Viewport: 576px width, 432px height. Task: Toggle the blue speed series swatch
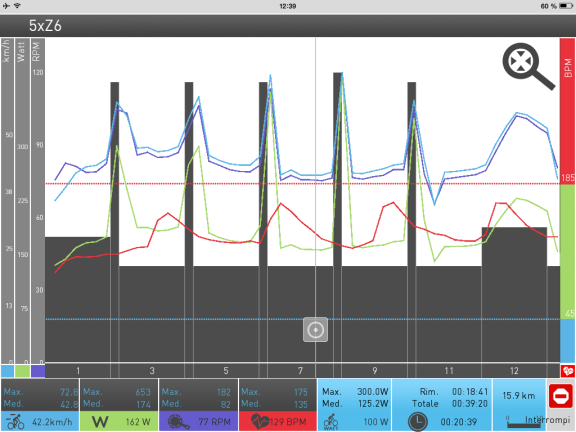click(7, 371)
